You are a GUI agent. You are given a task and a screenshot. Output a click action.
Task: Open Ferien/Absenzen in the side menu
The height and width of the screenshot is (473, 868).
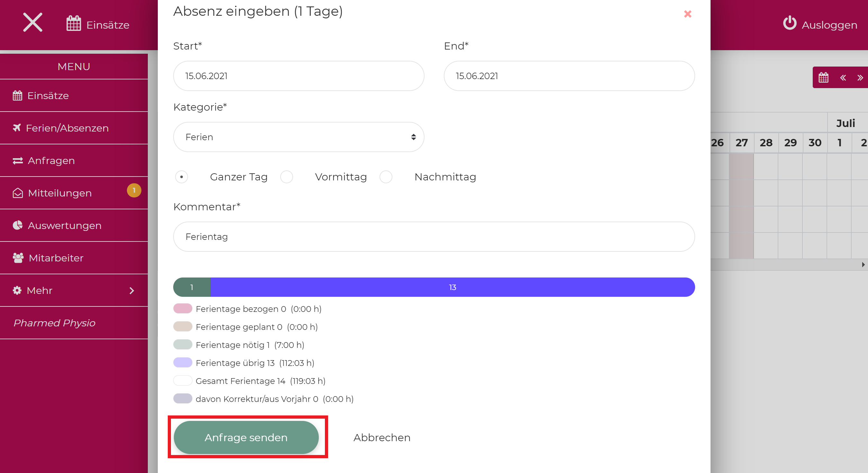67,128
